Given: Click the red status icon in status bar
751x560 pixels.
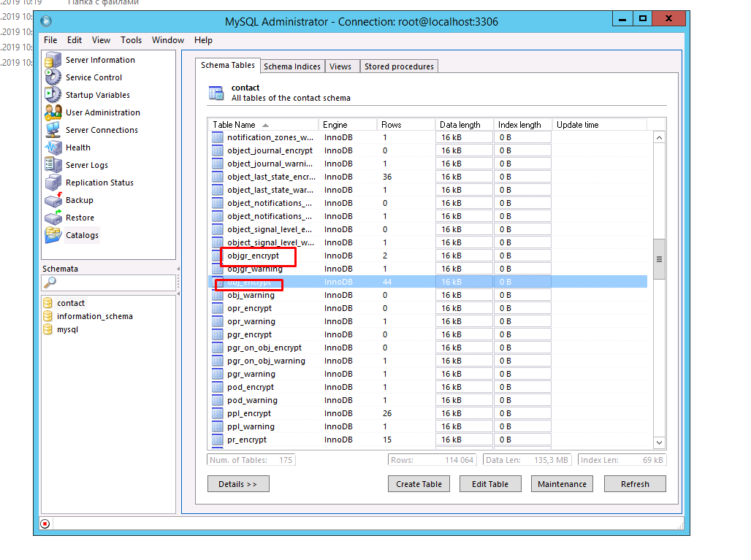Looking at the screenshot, I should 45,523.
